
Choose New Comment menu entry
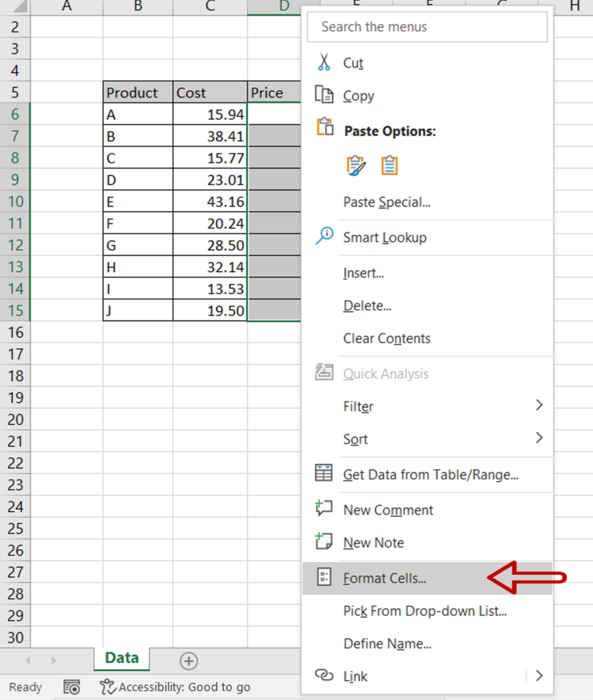point(427,510)
